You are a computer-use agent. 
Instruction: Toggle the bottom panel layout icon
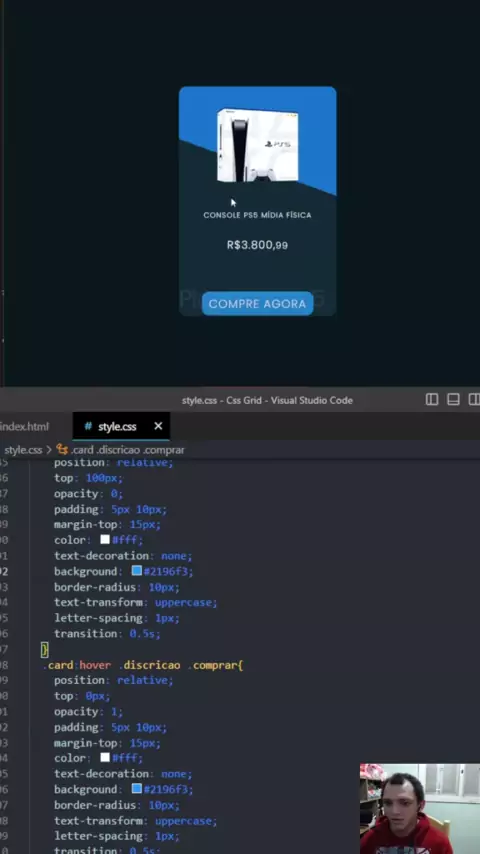click(453, 400)
